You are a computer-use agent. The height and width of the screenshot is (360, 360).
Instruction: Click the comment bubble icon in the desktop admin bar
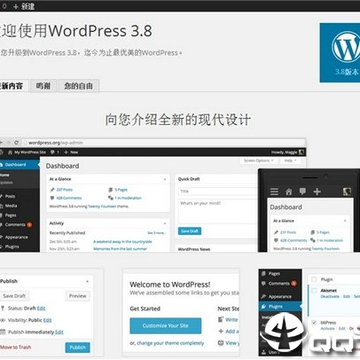52,152
